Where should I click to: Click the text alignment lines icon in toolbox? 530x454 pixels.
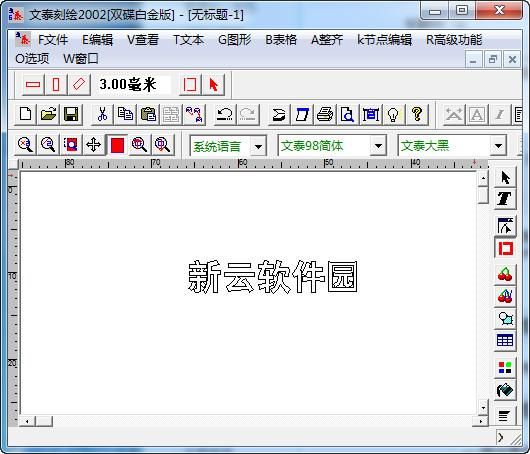click(x=504, y=416)
